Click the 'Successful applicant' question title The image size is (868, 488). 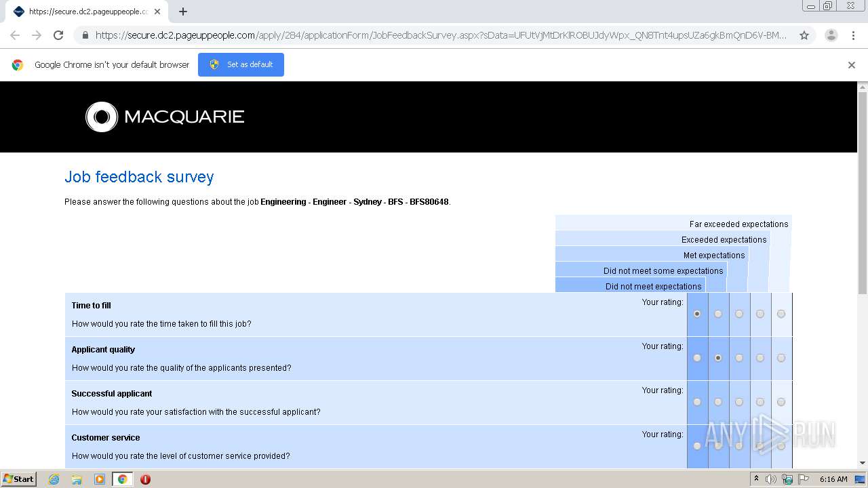click(x=112, y=394)
